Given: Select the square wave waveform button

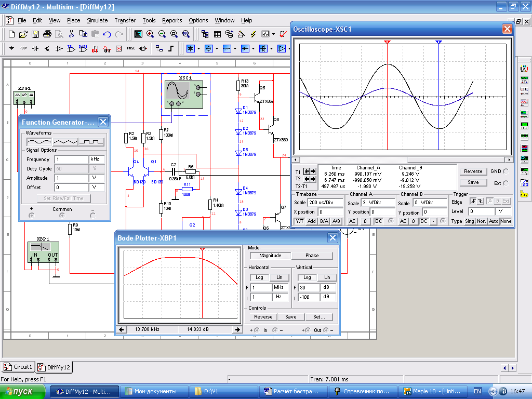Looking at the screenshot, I should click(x=91, y=141).
